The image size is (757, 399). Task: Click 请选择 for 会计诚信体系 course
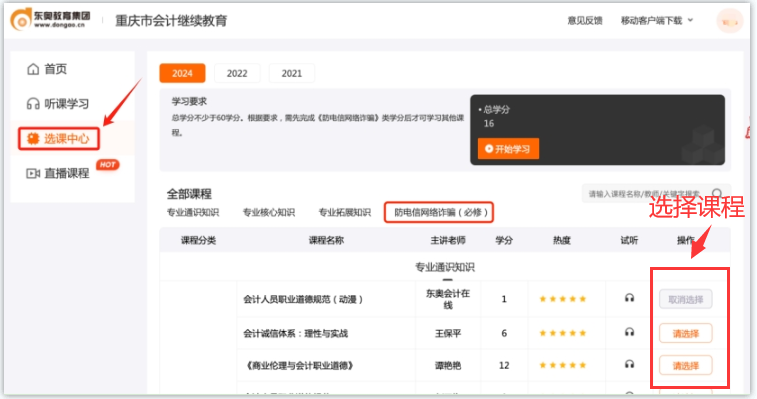click(686, 333)
